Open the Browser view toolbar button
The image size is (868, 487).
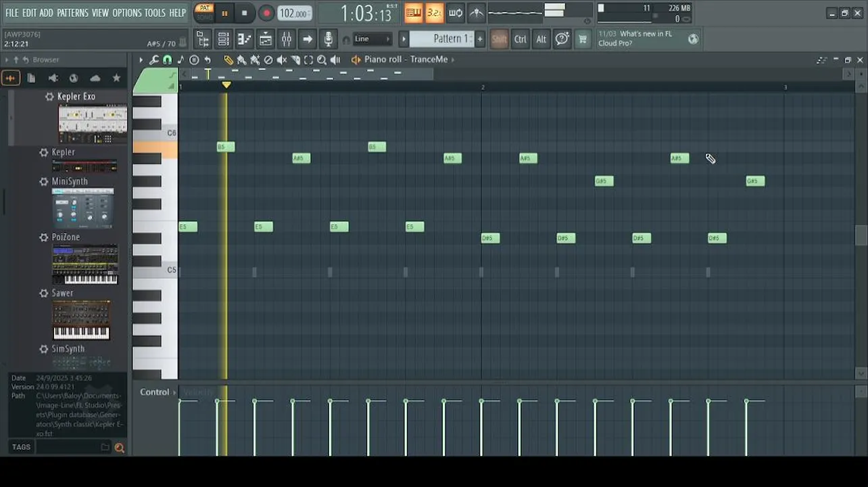203,39
